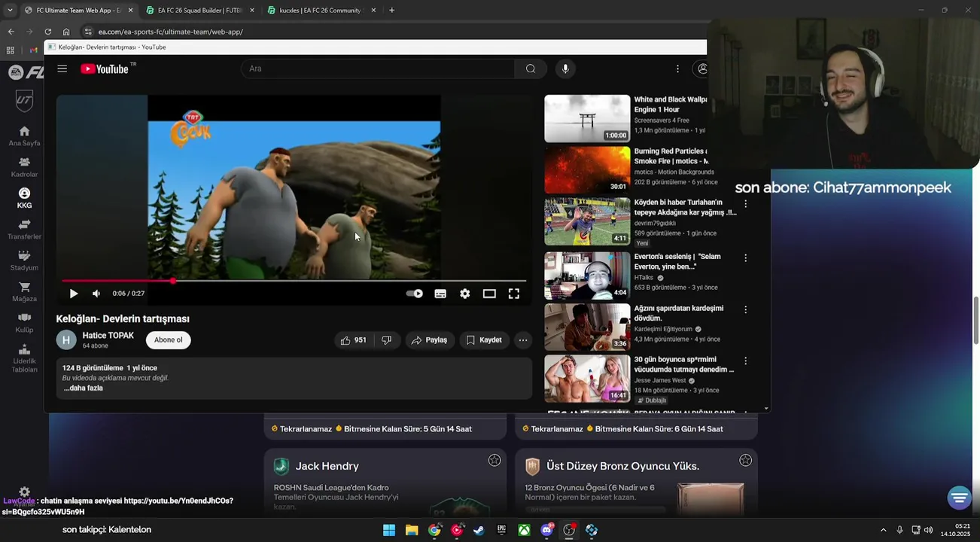Switch to FC Ultimate Team Web App tab
Viewport: 980px width, 542px height.
coord(79,11)
